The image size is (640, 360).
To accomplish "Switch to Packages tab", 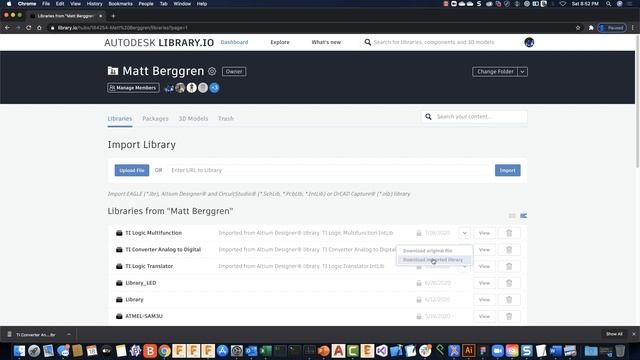I will pyautogui.click(x=155, y=118).
